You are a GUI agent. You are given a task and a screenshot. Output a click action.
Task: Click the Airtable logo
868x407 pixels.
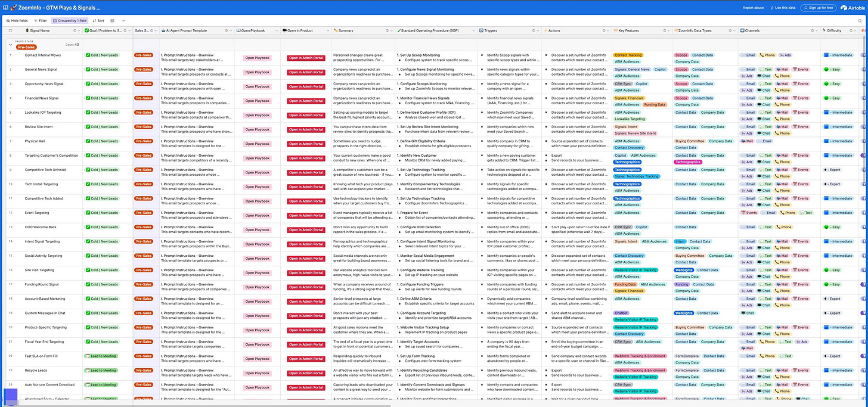pyautogui.click(x=852, y=8)
